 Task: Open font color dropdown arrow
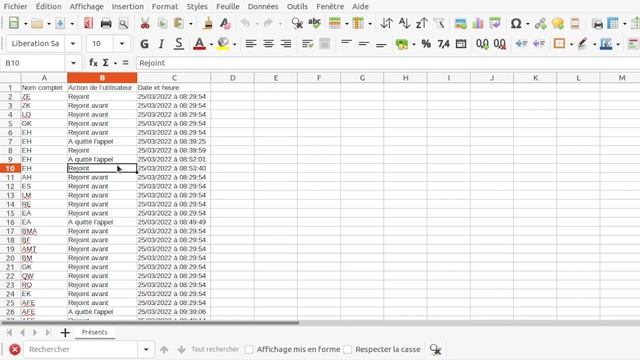[211, 44]
